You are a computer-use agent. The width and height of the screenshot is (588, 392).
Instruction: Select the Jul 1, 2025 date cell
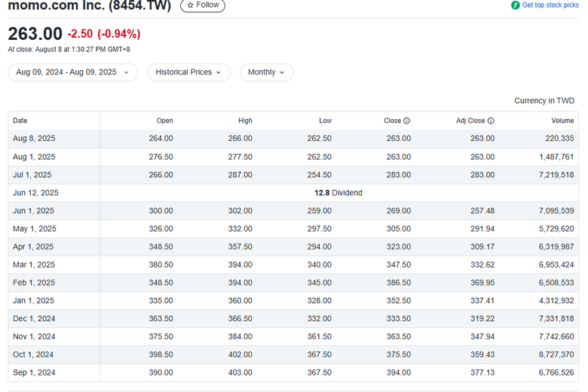(x=32, y=175)
